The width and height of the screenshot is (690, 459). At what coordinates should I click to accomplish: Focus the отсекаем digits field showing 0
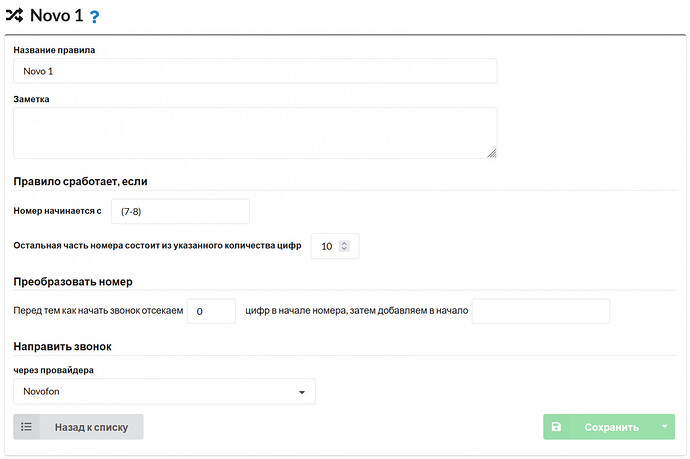click(x=212, y=311)
